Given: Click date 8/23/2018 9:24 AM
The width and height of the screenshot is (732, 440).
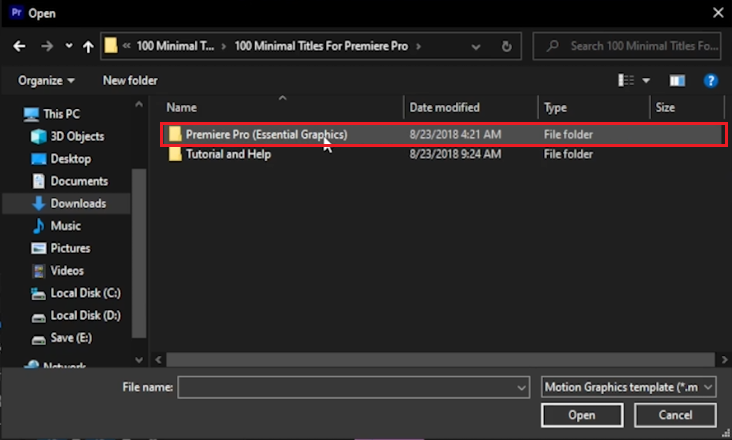Looking at the screenshot, I should tap(455, 154).
